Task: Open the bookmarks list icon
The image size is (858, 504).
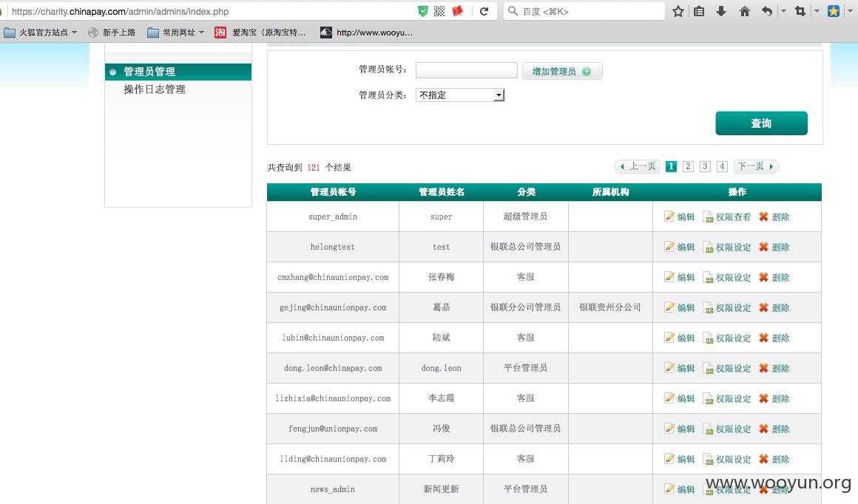Action: point(699,11)
